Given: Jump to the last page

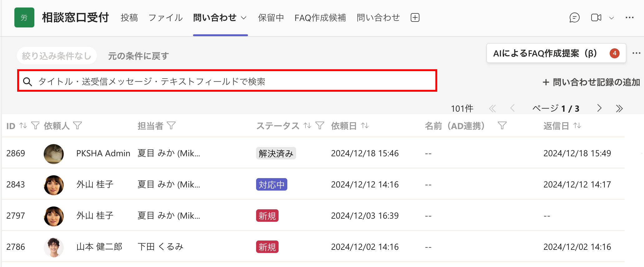Looking at the screenshot, I should tap(619, 109).
